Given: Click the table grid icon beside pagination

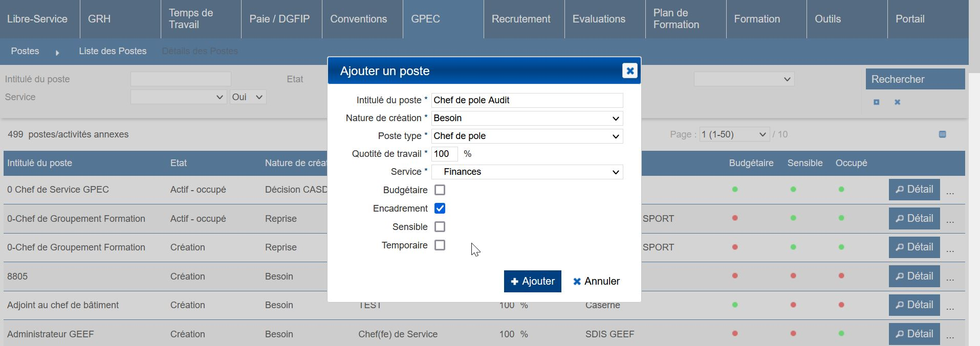Looking at the screenshot, I should tap(942, 134).
